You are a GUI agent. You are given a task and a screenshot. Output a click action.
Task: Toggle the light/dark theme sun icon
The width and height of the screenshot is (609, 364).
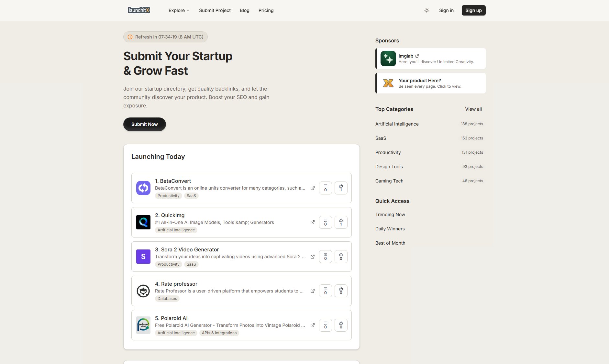pos(426,10)
